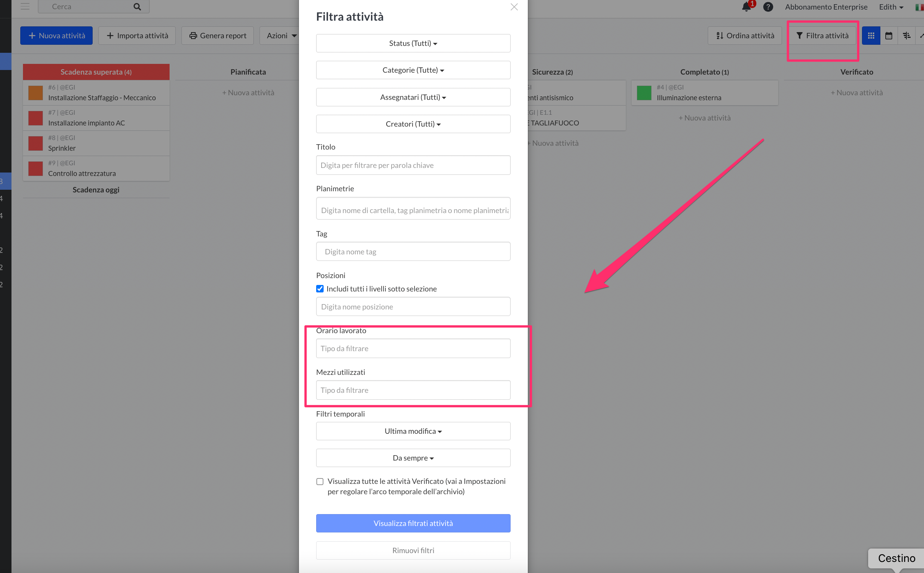The height and width of the screenshot is (573, 924).
Task: Switch to the calendar view
Action: (x=889, y=36)
